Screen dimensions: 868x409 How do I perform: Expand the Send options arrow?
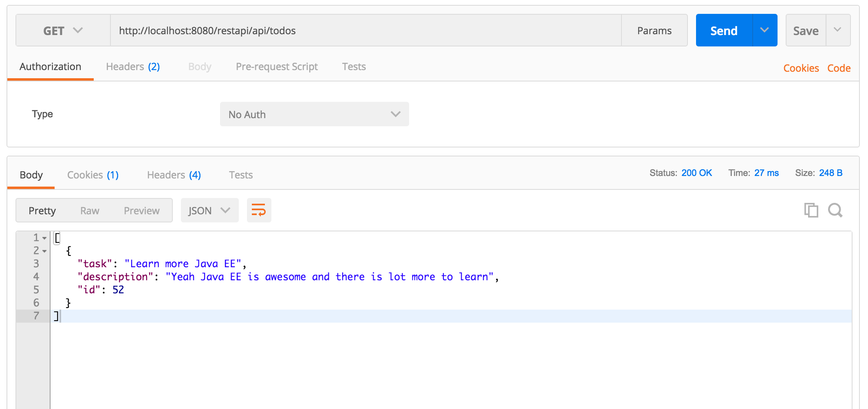[x=765, y=30]
